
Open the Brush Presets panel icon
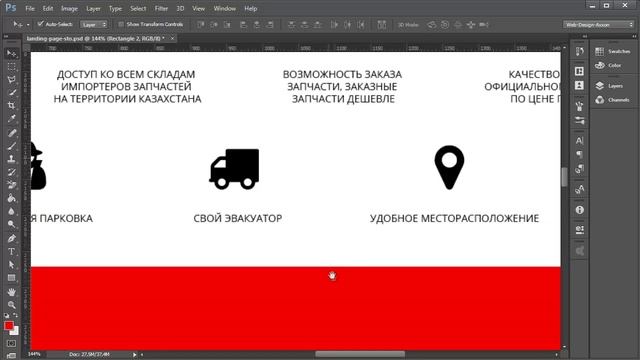(x=579, y=121)
